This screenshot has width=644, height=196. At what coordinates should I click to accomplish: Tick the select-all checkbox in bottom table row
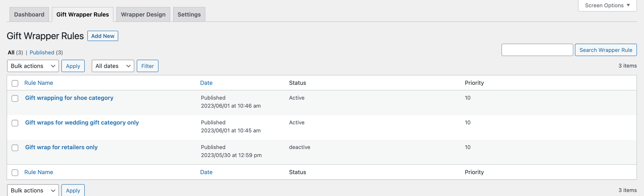click(15, 173)
